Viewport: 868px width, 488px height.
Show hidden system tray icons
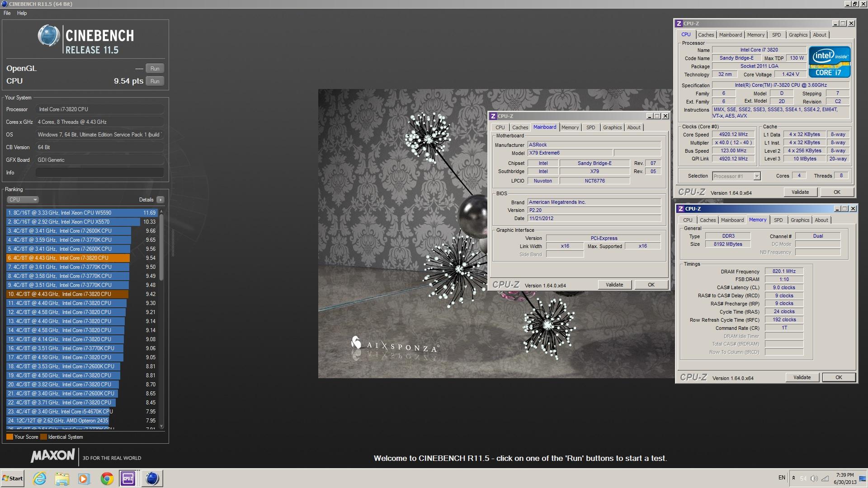793,478
